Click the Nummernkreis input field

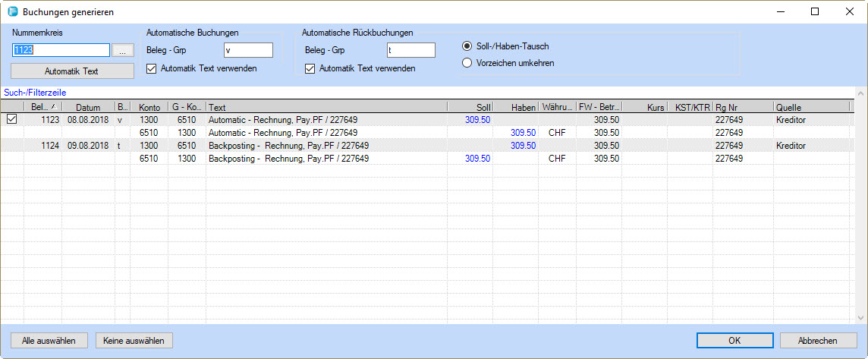tap(61, 50)
